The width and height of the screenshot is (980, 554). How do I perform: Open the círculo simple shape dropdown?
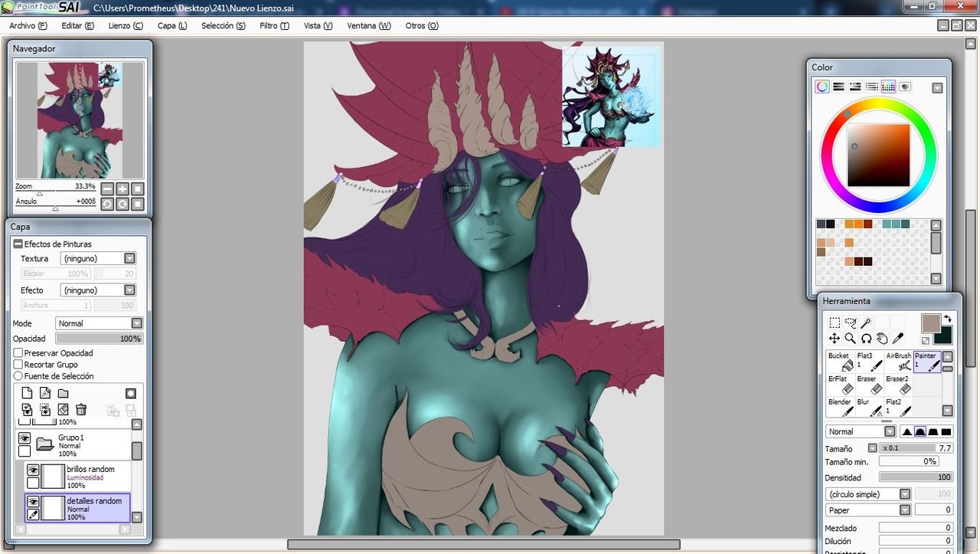(905, 494)
